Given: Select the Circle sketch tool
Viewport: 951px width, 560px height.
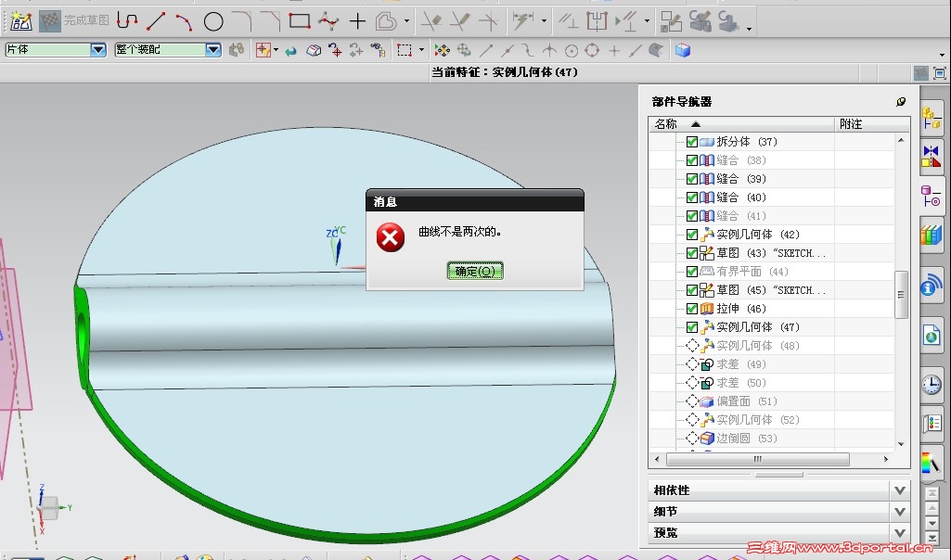Looking at the screenshot, I should [x=212, y=22].
